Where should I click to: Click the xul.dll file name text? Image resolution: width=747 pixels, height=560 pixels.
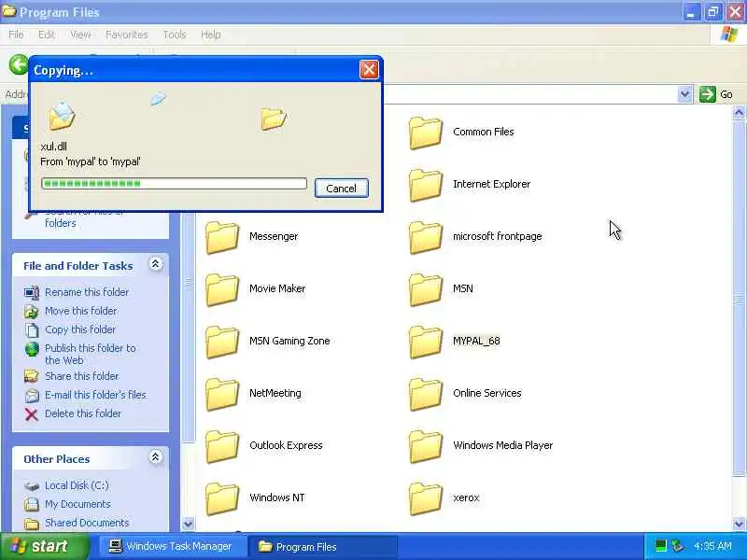(53, 147)
